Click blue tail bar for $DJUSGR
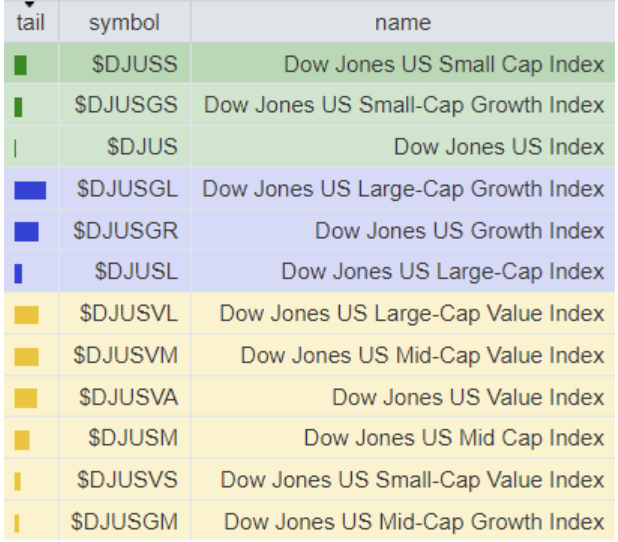The height and width of the screenshot is (542, 618). pyautogui.click(x=26, y=231)
